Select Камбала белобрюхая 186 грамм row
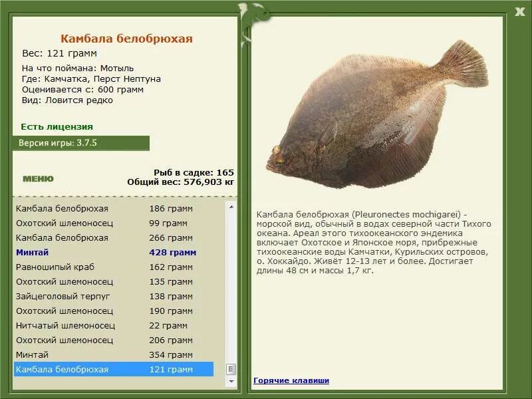532x399 pixels. pyautogui.click(x=114, y=208)
